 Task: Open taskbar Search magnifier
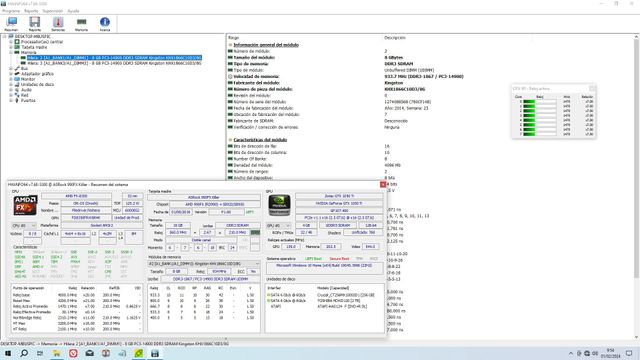pos(24,353)
